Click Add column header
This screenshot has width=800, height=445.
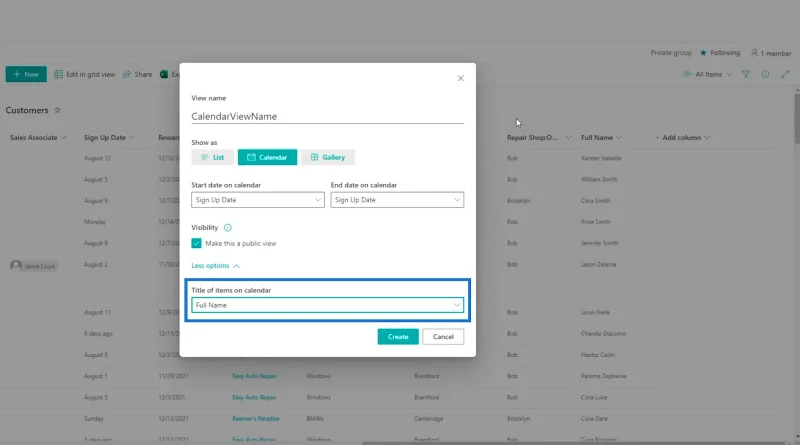pos(682,138)
